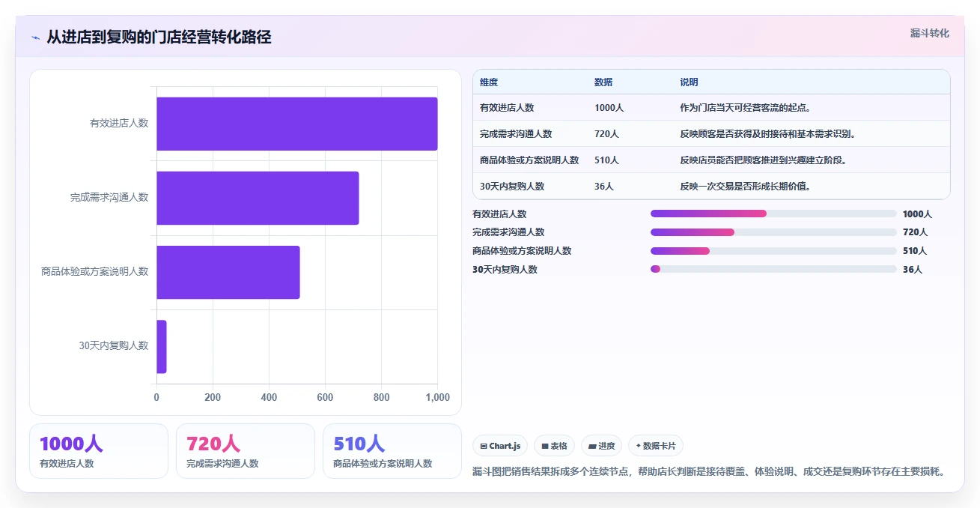This screenshot has height=508, width=980.
Task: Click the 有效进店人数 bar in chart
Action: [296, 124]
